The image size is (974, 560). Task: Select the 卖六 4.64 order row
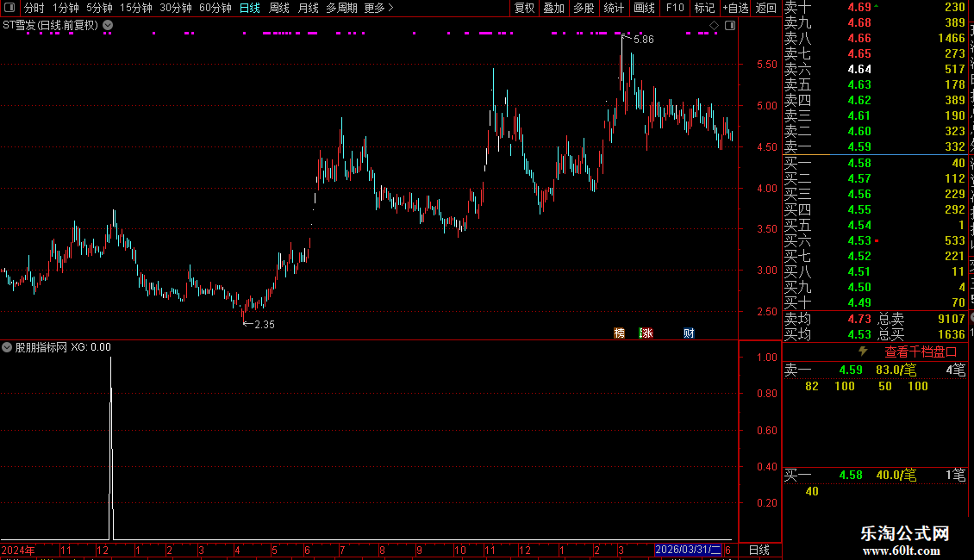click(875, 69)
